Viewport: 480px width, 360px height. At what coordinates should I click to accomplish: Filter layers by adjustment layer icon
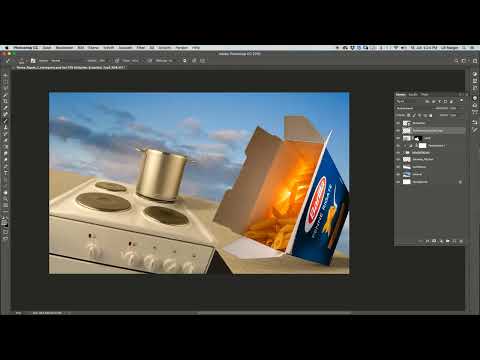pos(434,102)
